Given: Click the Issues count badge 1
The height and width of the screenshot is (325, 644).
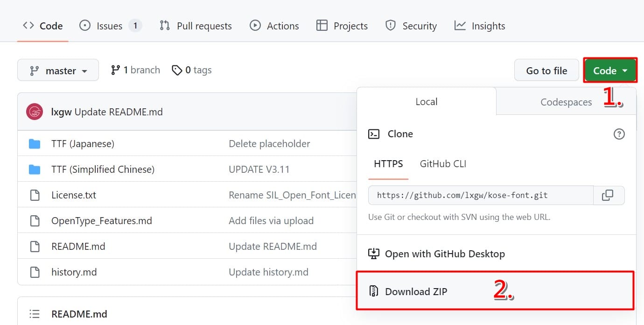Looking at the screenshot, I should coord(135,26).
